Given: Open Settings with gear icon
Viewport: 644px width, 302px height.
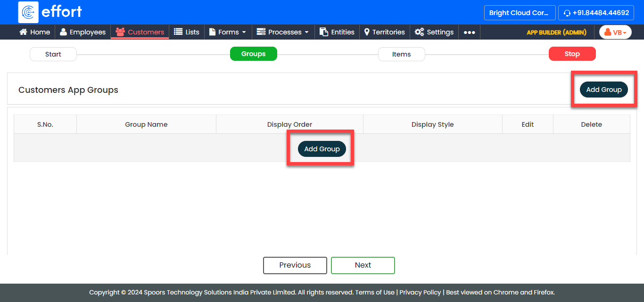Looking at the screenshot, I should point(434,32).
